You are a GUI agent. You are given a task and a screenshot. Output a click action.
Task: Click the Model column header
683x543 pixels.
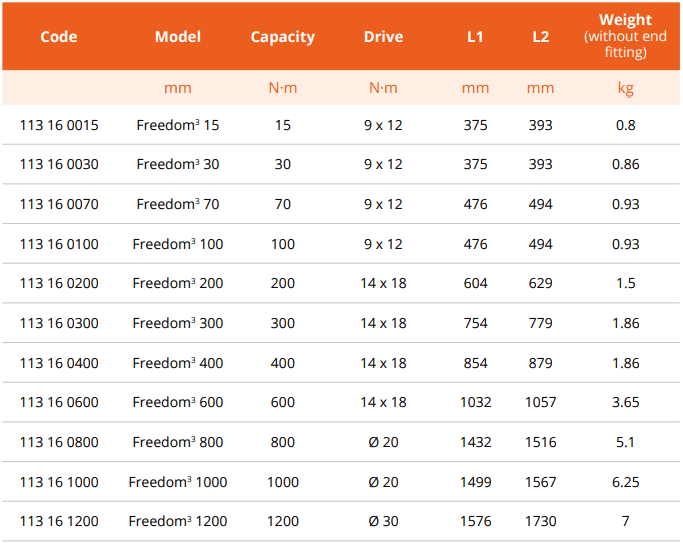pyautogui.click(x=178, y=37)
